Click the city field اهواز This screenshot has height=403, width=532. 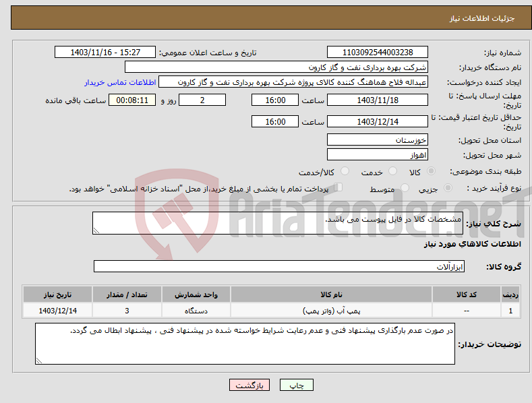(378, 155)
